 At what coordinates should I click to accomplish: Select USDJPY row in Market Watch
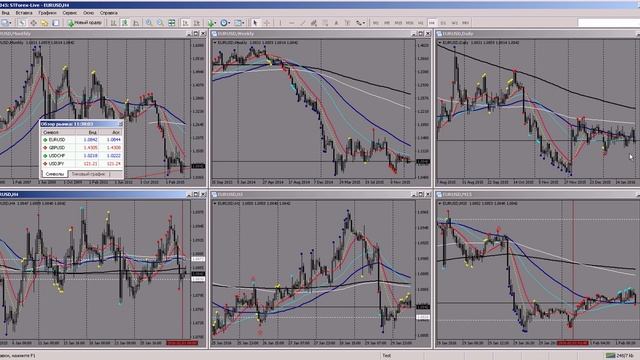[82, 164]
